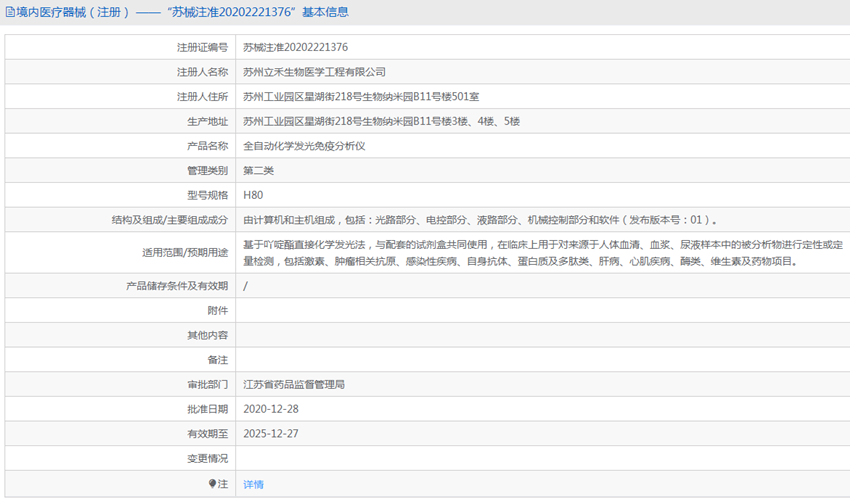The width and height of the screenshot is (850, 501).
Task: Click the 备注 label
Action: (x=218, y=359)
